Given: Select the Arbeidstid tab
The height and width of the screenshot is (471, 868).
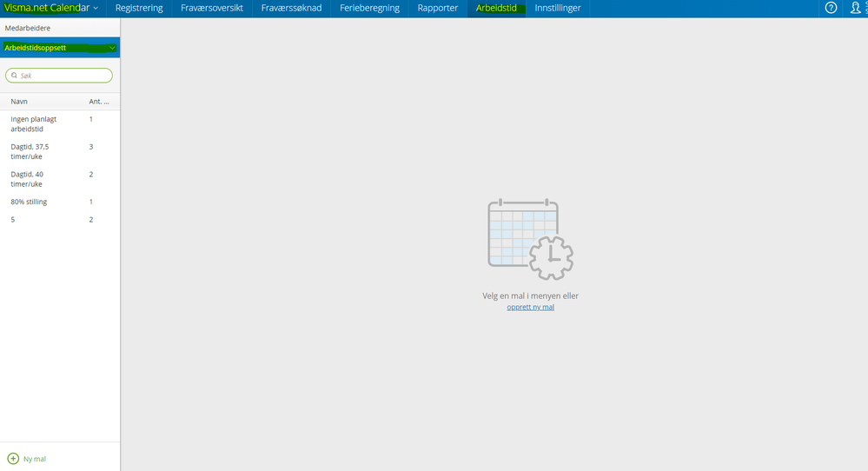Looking at the screenshot, I should [496, 9].
